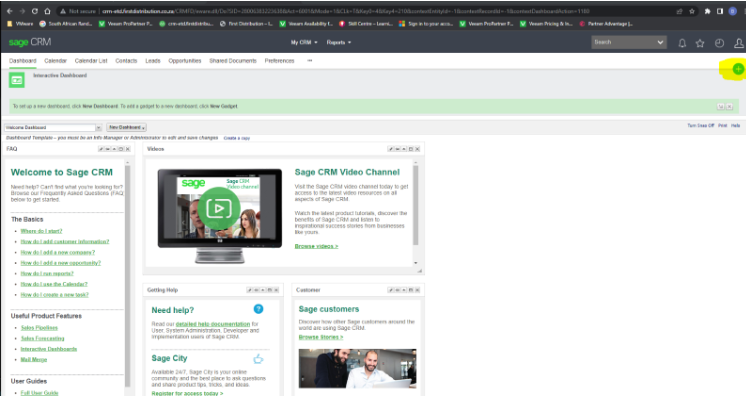The height and width of the screenshot is (404, 746).
Task: Switch to the Dashboard tab
Action: [x=23, y=61]
